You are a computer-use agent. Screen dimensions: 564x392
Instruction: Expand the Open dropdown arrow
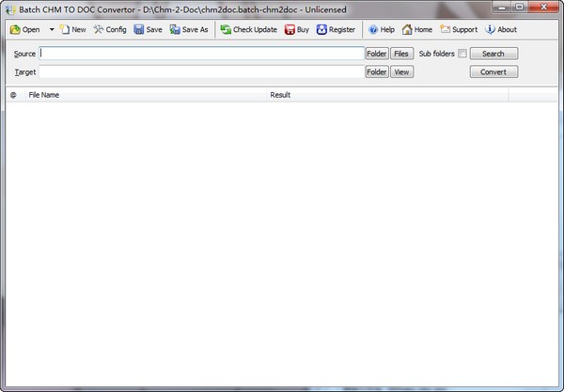coord(52,30)
